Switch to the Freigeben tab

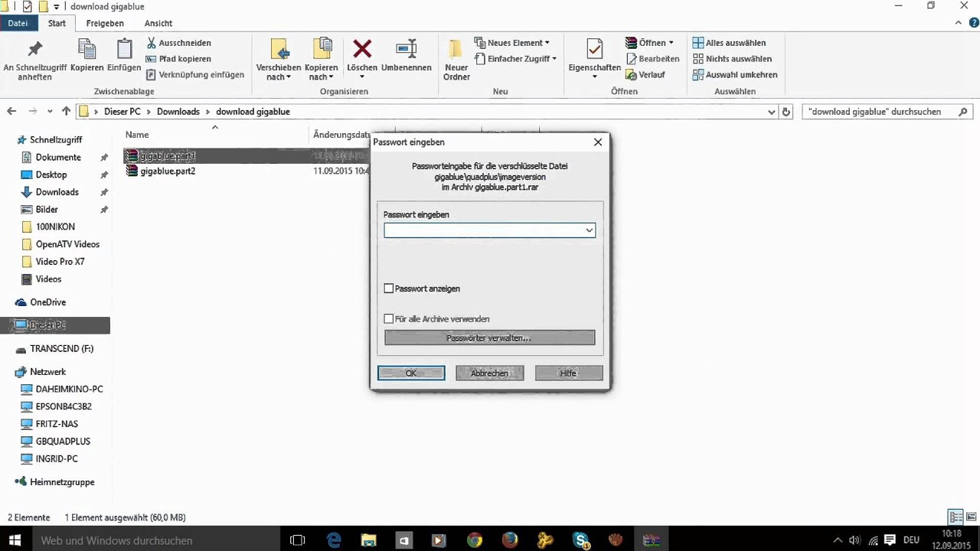(105, 24)
